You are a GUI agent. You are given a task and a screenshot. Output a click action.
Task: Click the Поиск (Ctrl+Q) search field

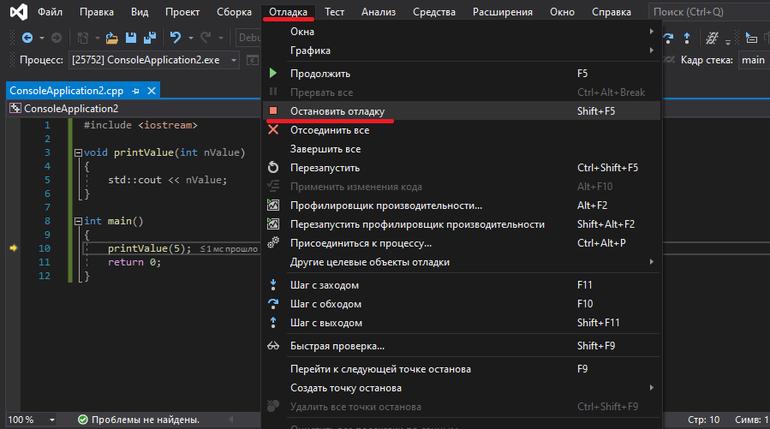coord(709,12)
